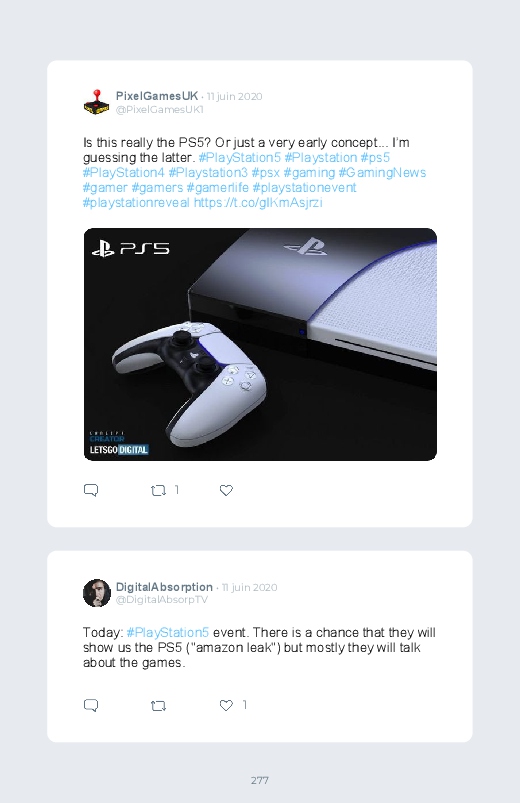Like the DigitalAbsorption tweet
The height and width of the screenshot is (803, 520).
(x=226, y=705)
